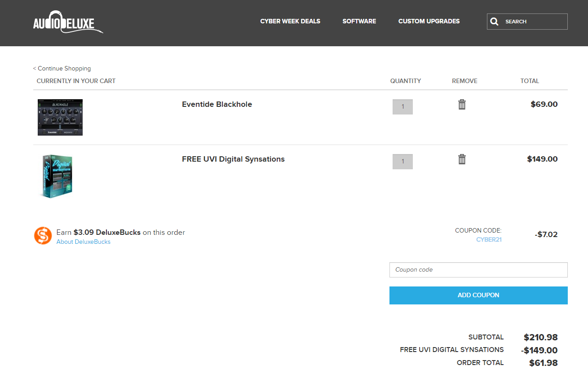The image size is (588, 383).
Task: Click the $69.00 item total
Action: [544, 104]
